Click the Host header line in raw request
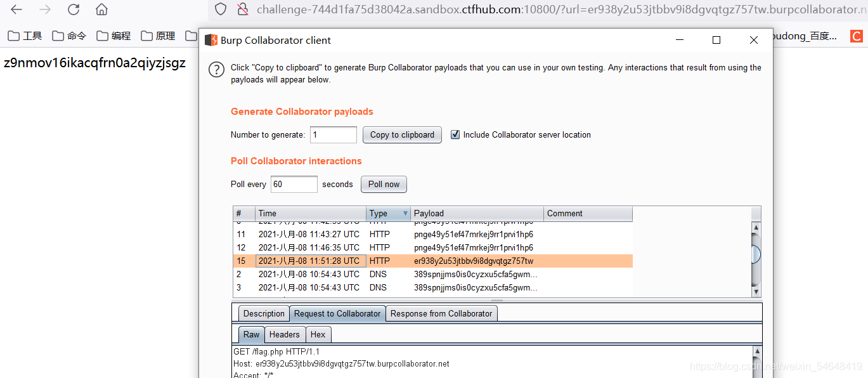Viewport: 868px width, 378px height. [x=341, y=364]
